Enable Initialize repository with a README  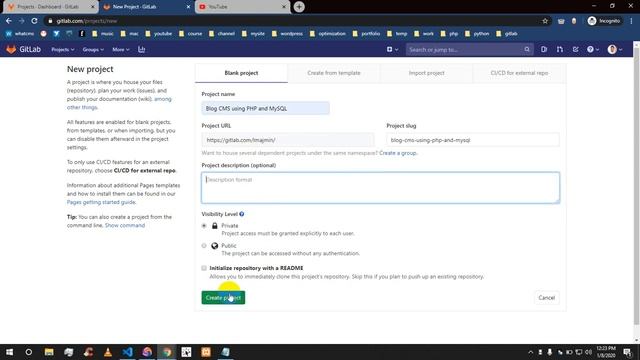click(204, 268)
